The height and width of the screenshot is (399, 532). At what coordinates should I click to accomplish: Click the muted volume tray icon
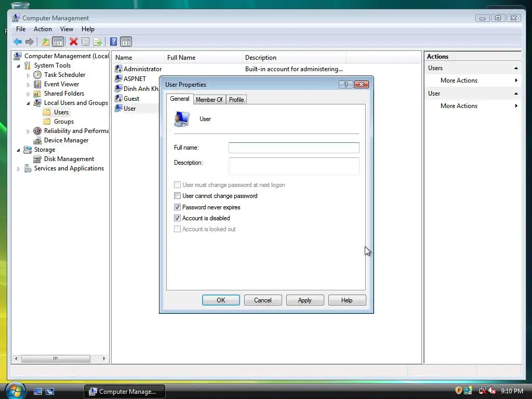pos(492,391)
